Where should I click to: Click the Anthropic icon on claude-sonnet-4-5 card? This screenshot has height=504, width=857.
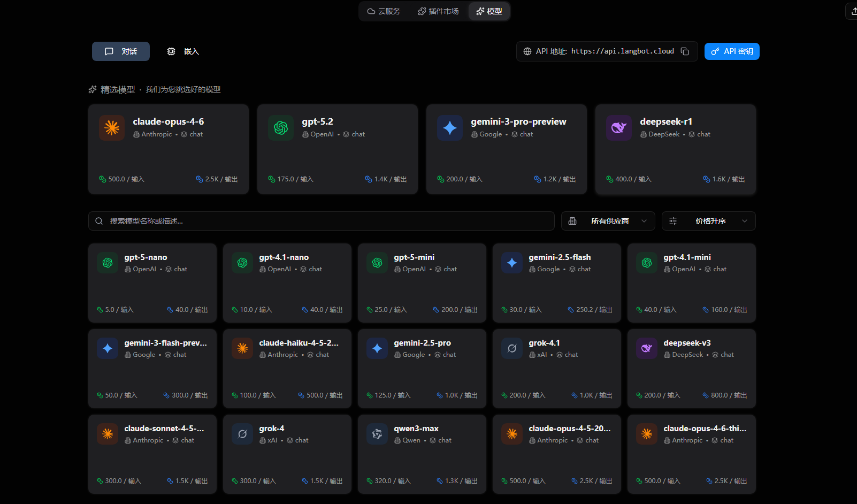[108, 434]
